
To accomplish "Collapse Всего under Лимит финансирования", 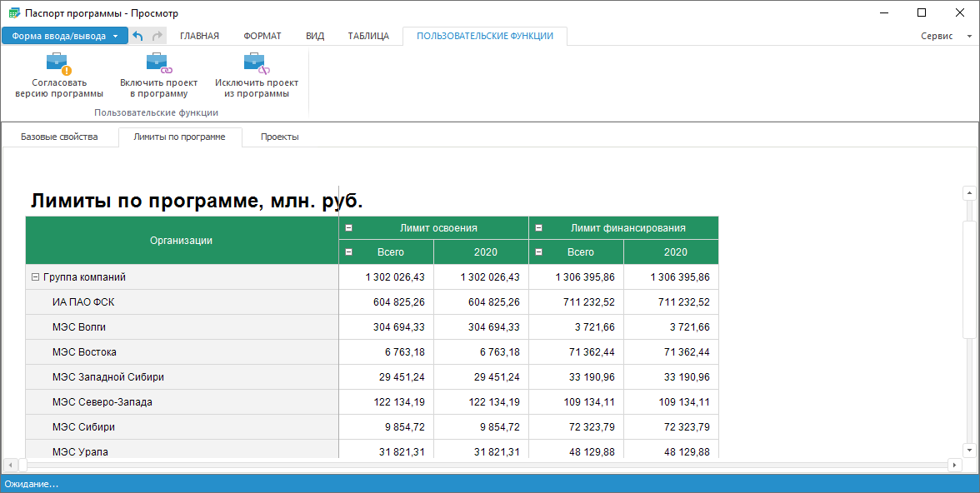I will pos(539,251).
